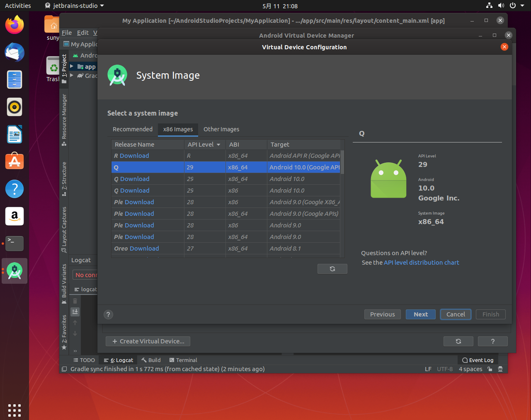This screenshot has width=531, height=420.
Task: Open the network indicator in top bar
Action: click(490, 6)
